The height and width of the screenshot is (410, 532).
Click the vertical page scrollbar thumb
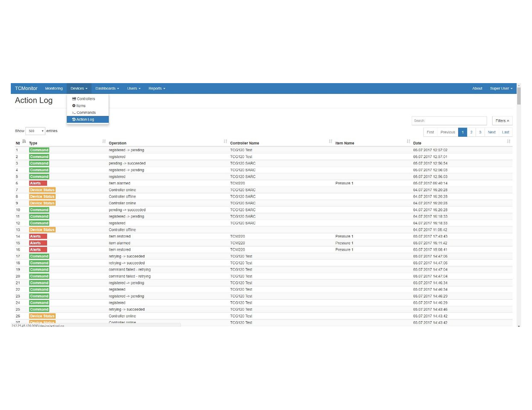coord(519,96)
